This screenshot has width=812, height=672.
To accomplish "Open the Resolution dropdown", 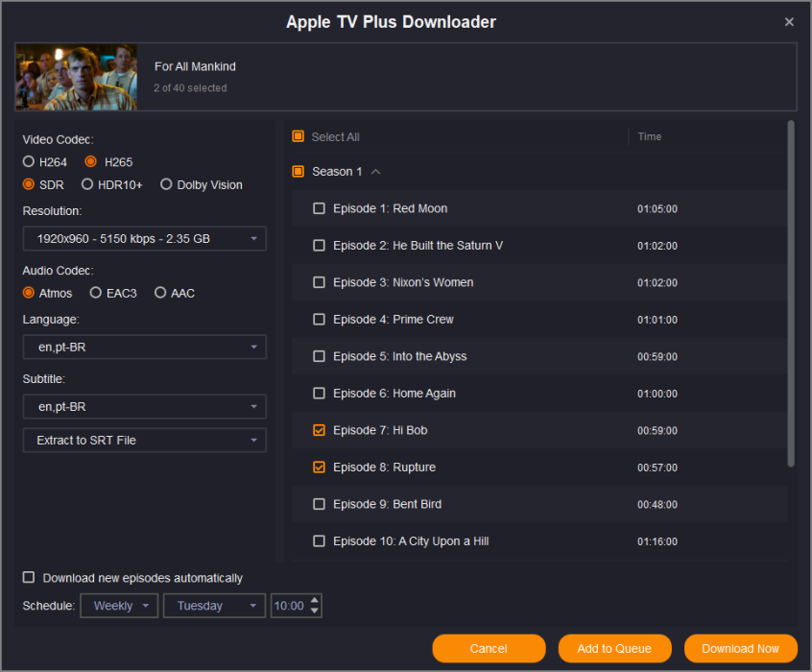I will click(x=144, y=239).
